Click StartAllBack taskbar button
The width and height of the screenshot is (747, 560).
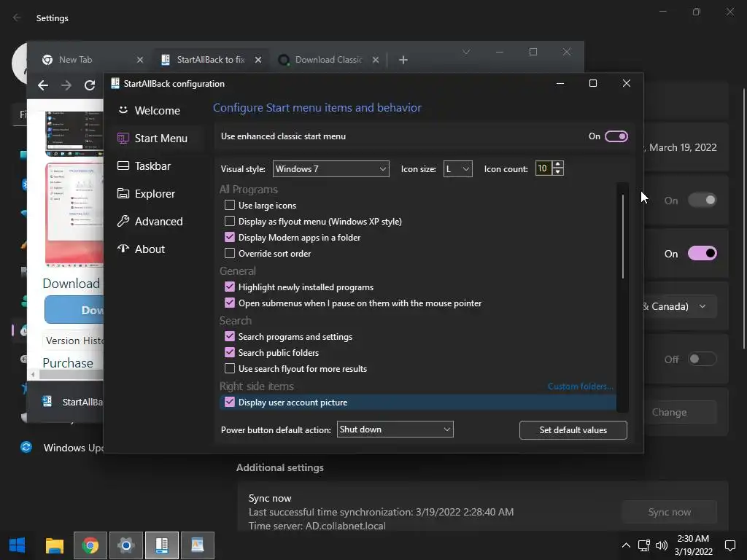(162, 545)
